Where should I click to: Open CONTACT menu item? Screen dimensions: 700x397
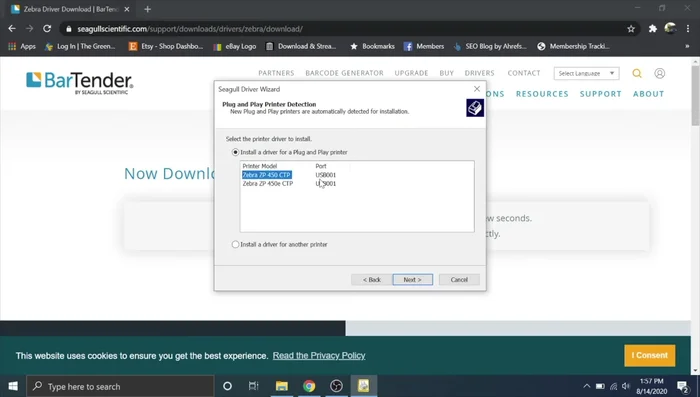point(524,73)
